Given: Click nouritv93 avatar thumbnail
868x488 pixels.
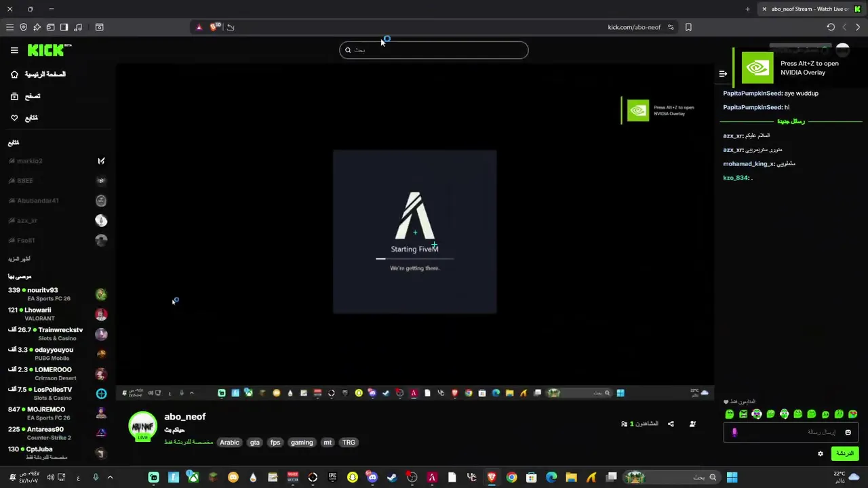Looking at the screenshot, I should pos(101,294).
